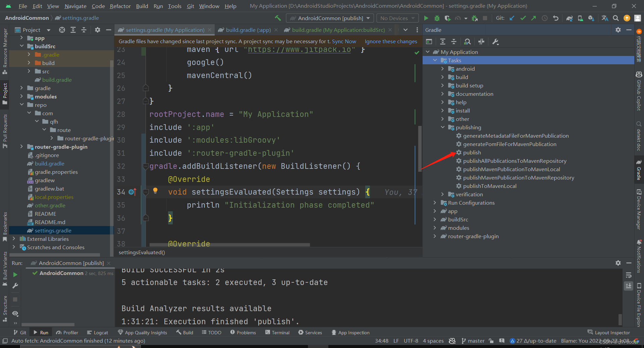Open App Quality Insights tool window
This screenshot has height=348, width=644.
point(143,333)
